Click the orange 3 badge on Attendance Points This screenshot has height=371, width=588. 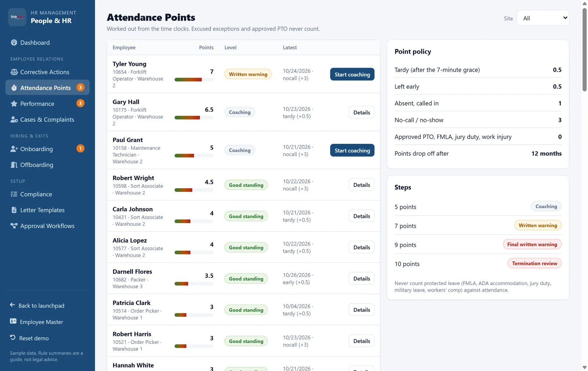[x=80, y=88]
